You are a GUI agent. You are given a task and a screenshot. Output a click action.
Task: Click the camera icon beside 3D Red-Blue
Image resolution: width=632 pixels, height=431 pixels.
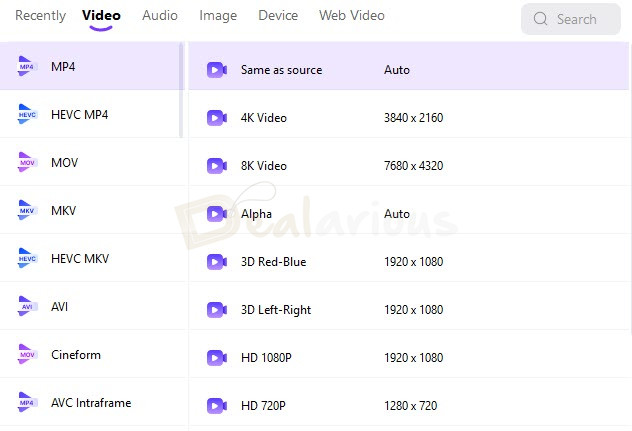(x=217, y=262)
